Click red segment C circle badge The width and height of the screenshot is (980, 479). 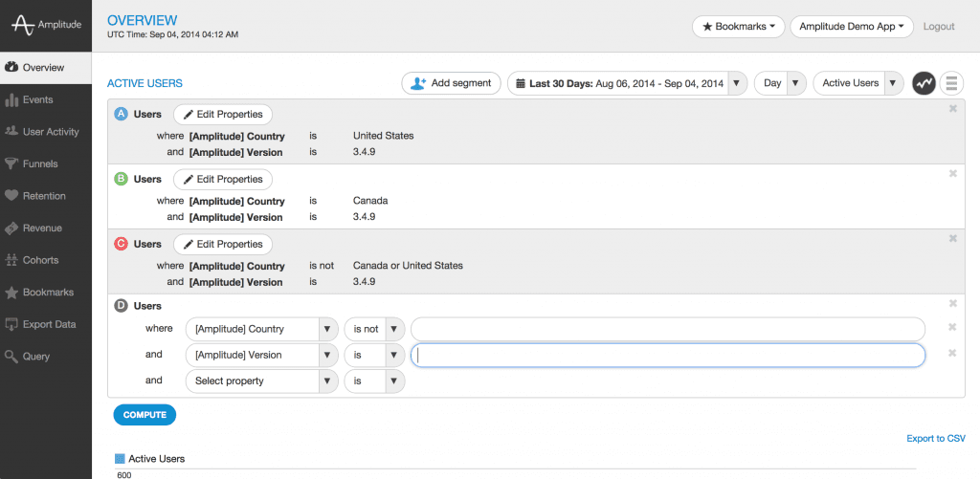pos(121,244)
